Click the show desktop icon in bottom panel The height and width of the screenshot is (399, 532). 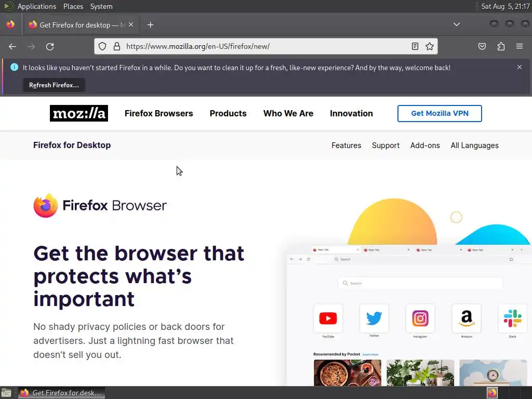pyautogui.click(x=6, y=393)
